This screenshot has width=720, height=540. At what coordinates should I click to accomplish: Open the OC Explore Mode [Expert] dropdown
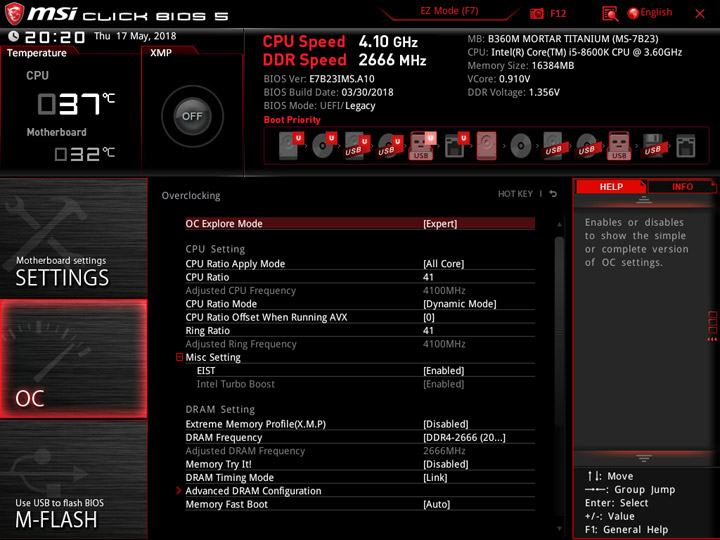(440, 224)
